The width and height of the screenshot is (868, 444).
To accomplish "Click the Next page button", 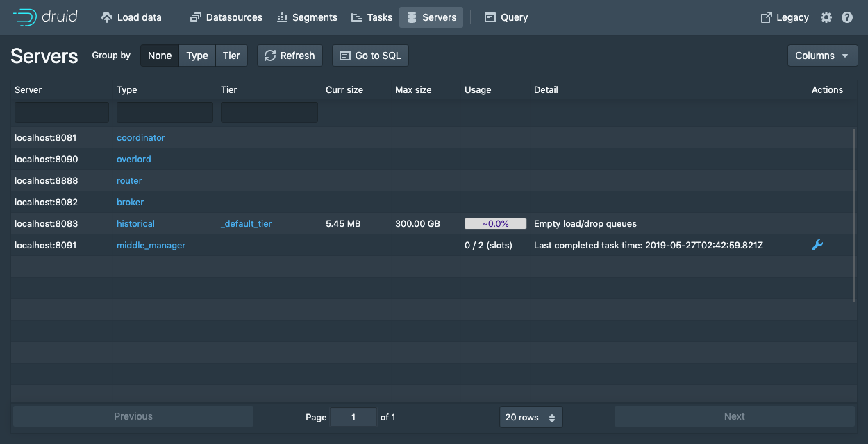I will [x=735, y=417].
